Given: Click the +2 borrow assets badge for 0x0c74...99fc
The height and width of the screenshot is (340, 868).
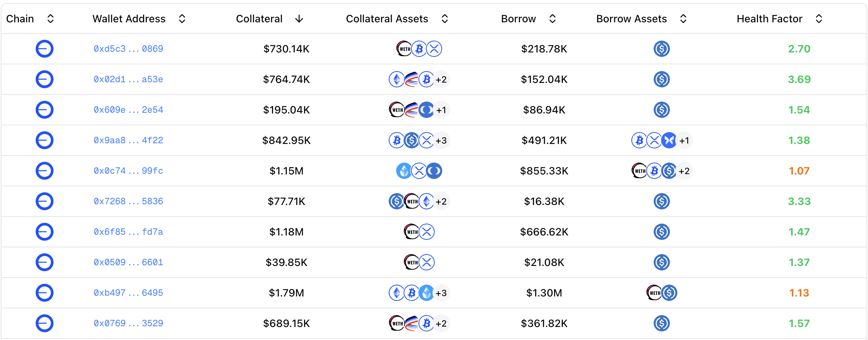Looking at the screenshot, I should click(684, 171).
